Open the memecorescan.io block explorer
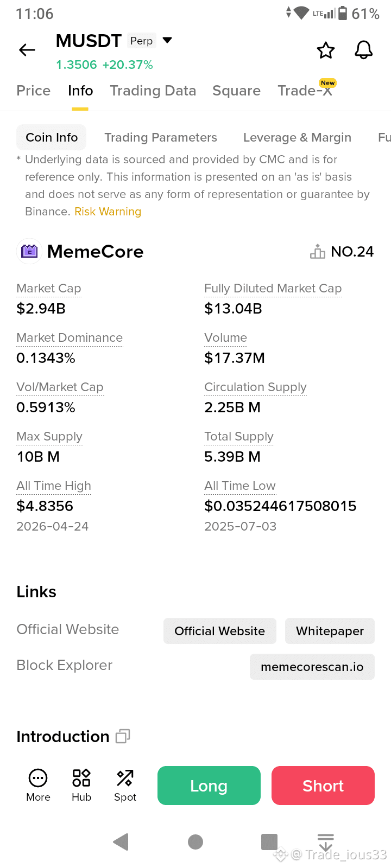391x868 pixels. pyautogui.click(x=312, y=667)
